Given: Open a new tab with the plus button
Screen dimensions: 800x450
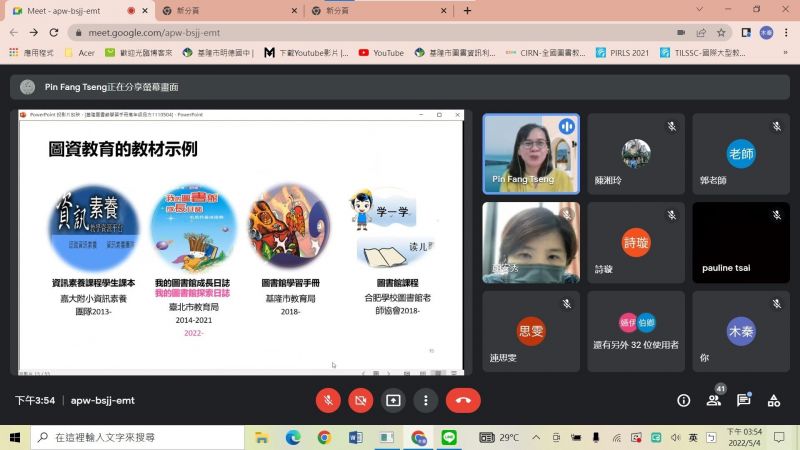Looking at the screenshot, I should [467, 10].
